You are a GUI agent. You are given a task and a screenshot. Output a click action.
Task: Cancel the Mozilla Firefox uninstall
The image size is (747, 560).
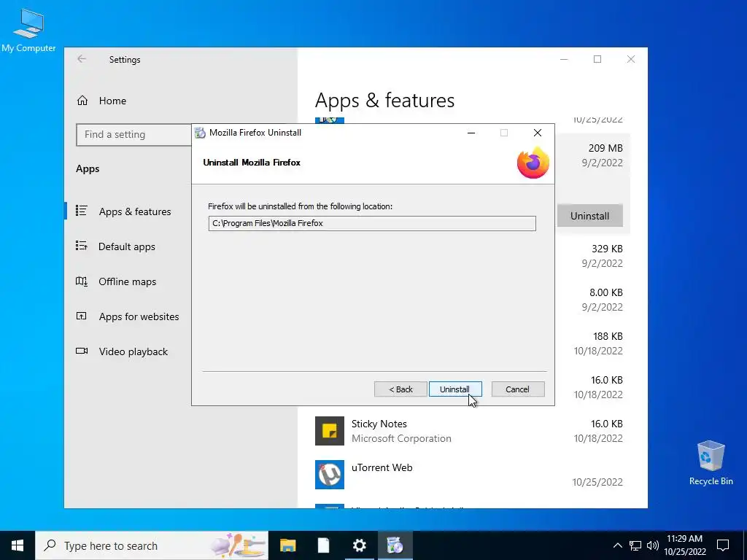(x=517, y=389)
